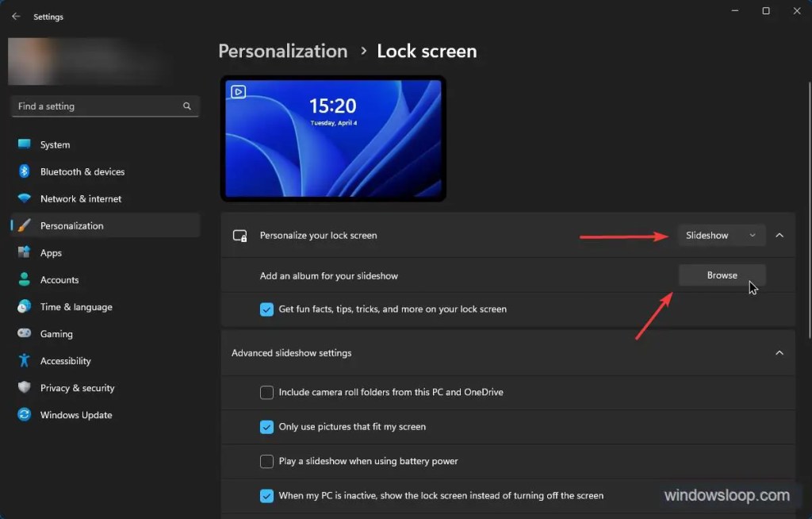Minimize the Settings window
Image resolution: width=812 pixels, height=519 pixels.
pyautogui.click(x=735, y=10)
